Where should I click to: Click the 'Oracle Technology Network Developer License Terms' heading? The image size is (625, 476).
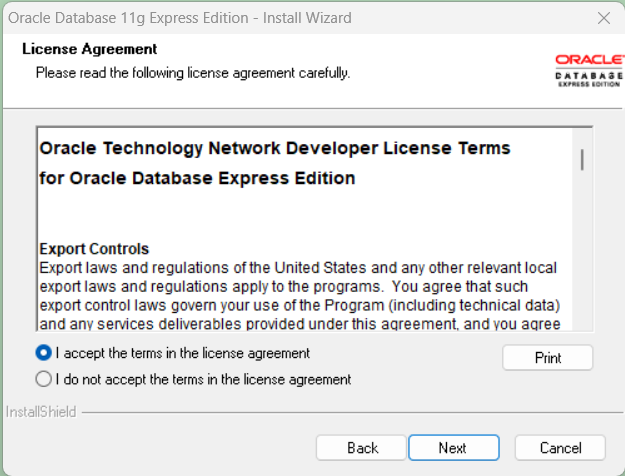[275, 148]
